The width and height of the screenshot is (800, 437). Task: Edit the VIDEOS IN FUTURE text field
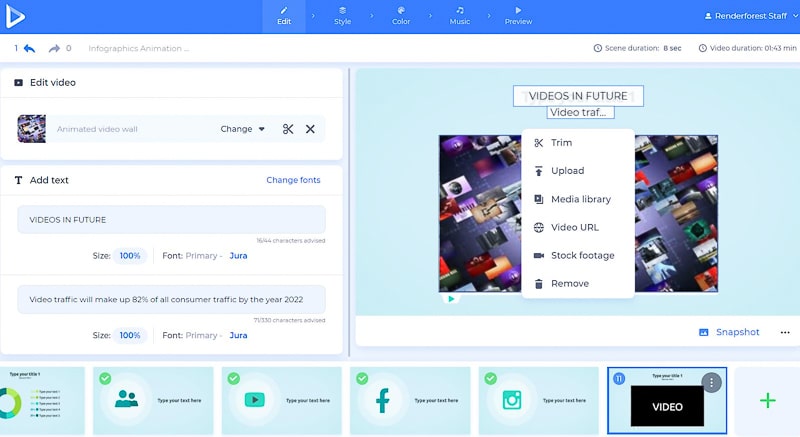(171, 220)
